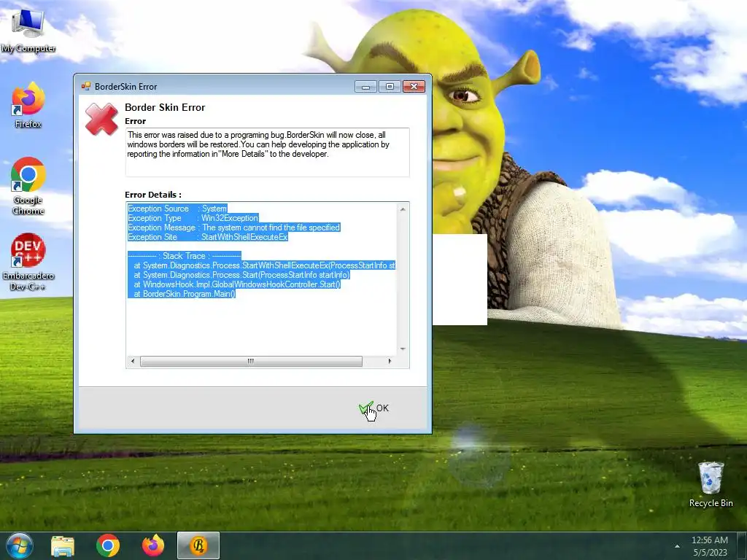
Task: Show hidden system tray icons
Action: 677,546
